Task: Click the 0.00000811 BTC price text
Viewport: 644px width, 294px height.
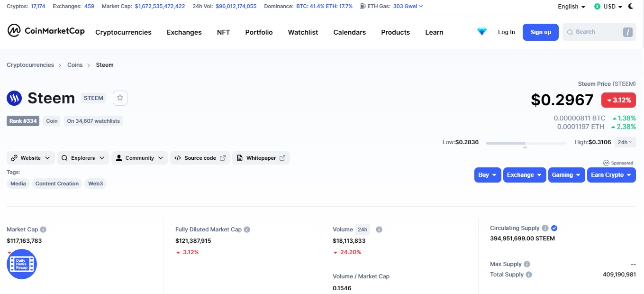Action: pyautogui.click(x=580, y=118)
